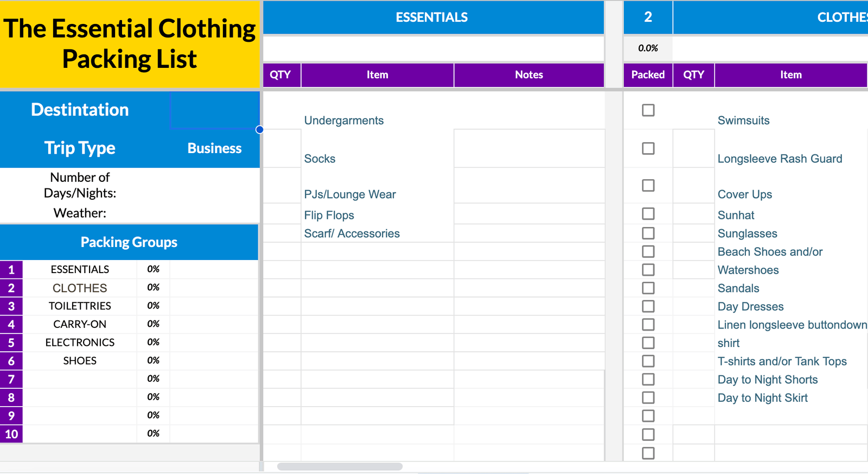This screenshot has width=868, height=474.
Task: Select the Trip Type cell showing Business
Action: click(214, 148)
